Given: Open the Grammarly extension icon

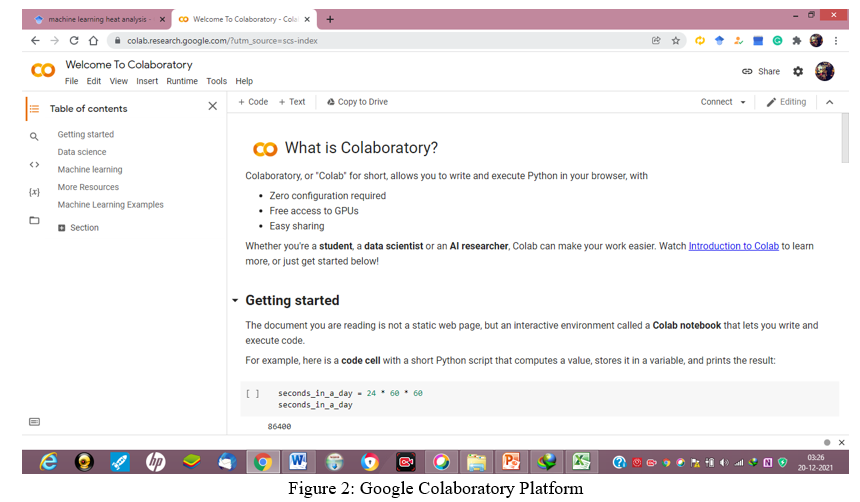Looking at the screenshot, I should point(777,41).
